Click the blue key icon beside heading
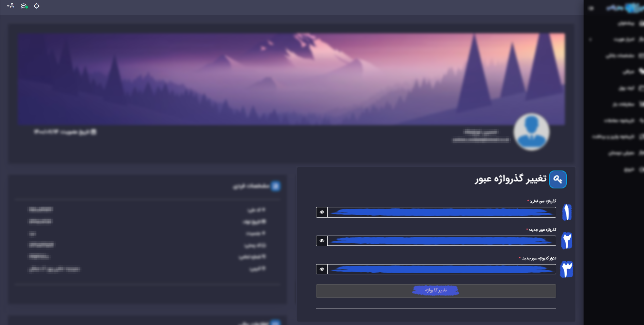 (558, 179)
